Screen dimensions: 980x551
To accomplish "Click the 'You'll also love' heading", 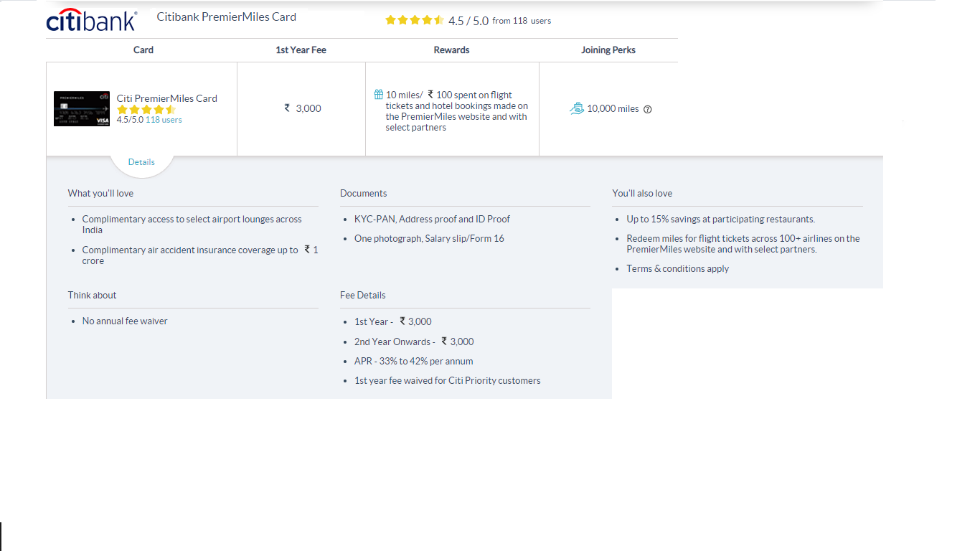I will tap(642, 193).
